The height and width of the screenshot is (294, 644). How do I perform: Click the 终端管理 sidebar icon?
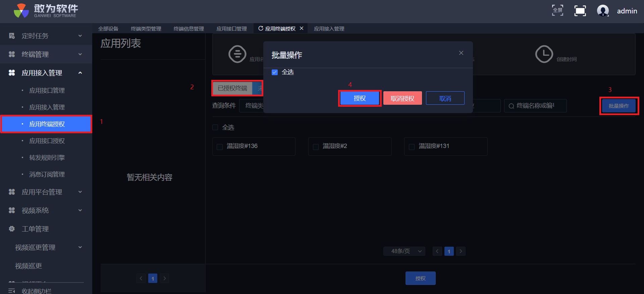[12, 54]
